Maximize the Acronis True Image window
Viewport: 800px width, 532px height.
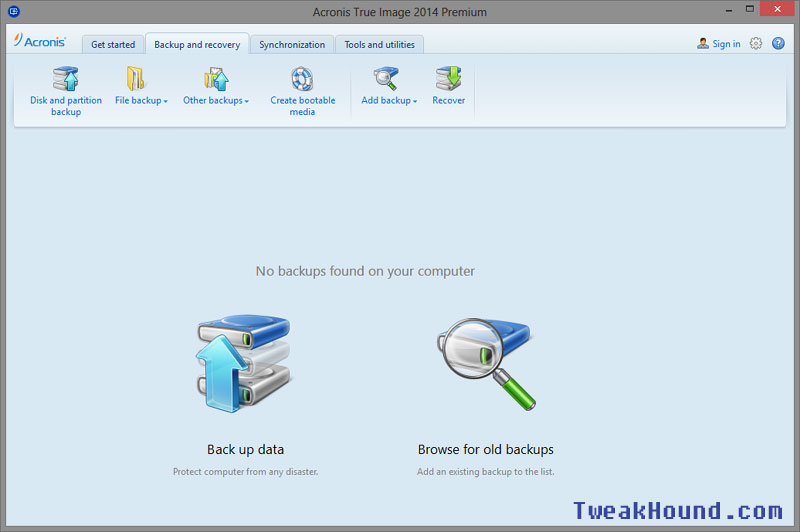pyautogui.click(x=749, y=9)
